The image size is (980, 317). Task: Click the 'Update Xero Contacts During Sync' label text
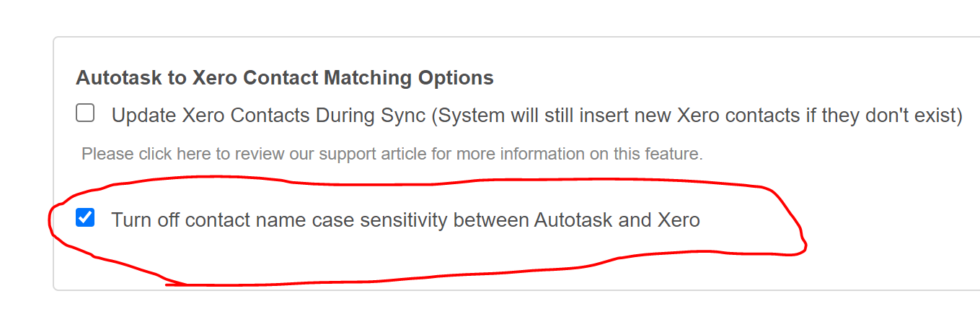pyautogui.click(x=268, y=116)
